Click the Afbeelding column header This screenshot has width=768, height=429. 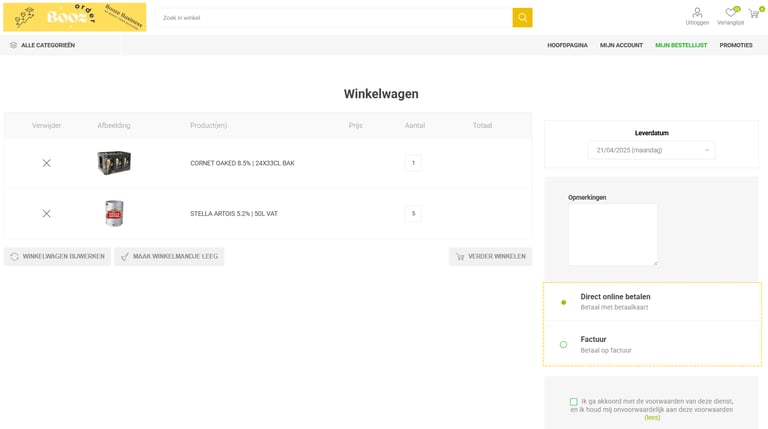114,125
